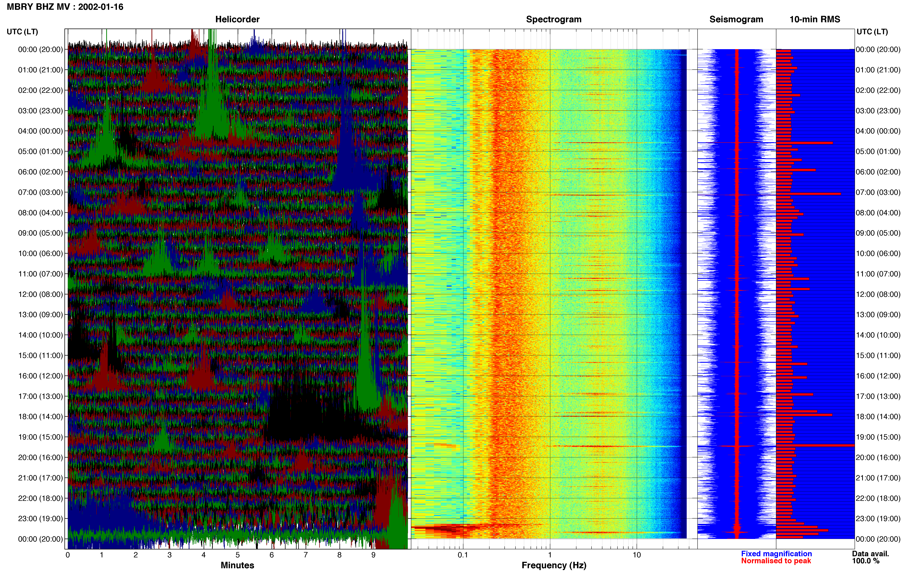Viewport: 924px width, 578px height.
Task: Click the left time label '23:00 (19:00)'
Action: point(41,519)
